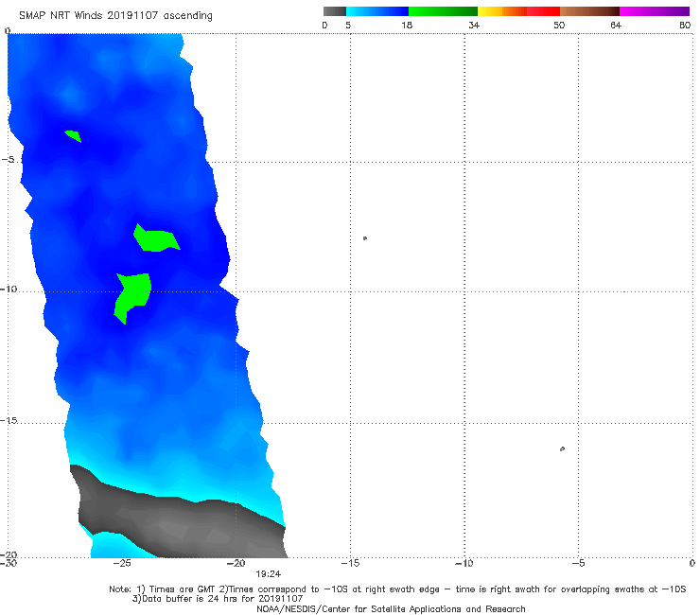Image resolution: width=700 pixels, height=615 pixels.
Task: Click the longitude axis label '-5'
Action: pyautogui.click(x=578, y=563)
